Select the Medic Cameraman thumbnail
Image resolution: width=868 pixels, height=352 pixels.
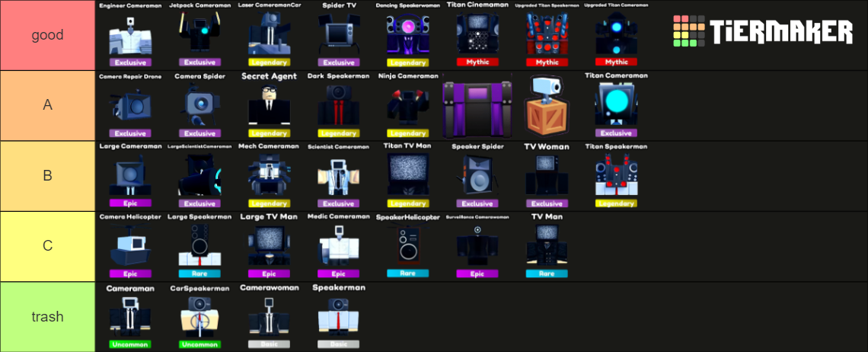tap(338, 246)
